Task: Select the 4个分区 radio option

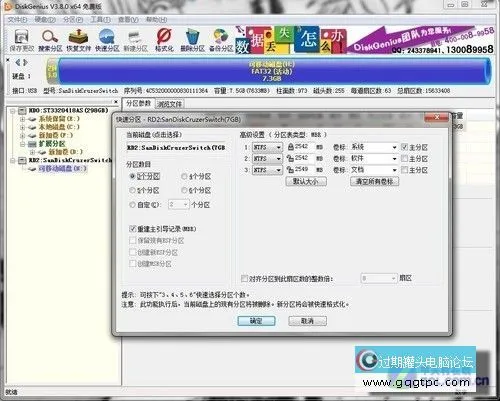Action: (x=184, y=176)
